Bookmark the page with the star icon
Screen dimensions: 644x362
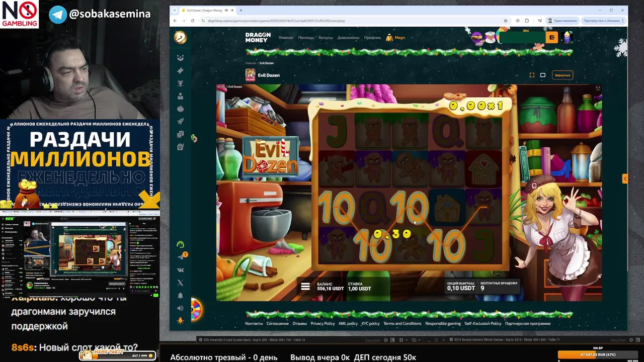pos(506,21)
